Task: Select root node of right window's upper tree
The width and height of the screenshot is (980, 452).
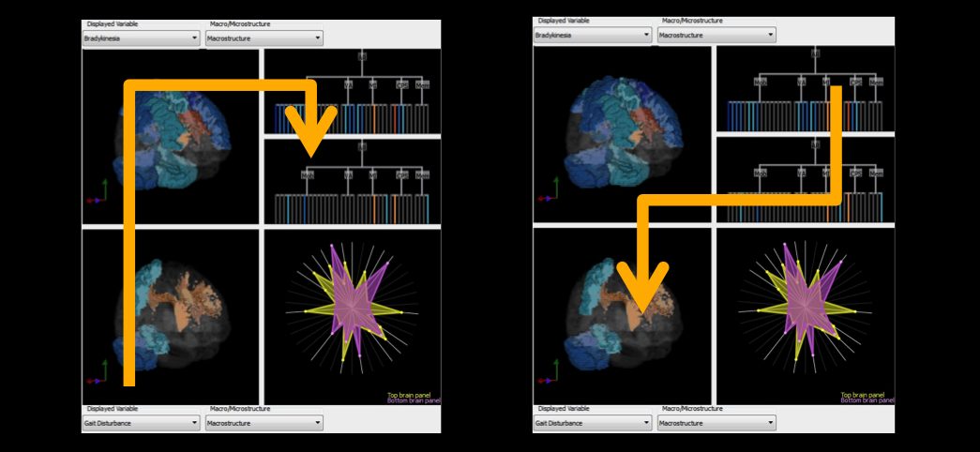Action: (815, 53)
